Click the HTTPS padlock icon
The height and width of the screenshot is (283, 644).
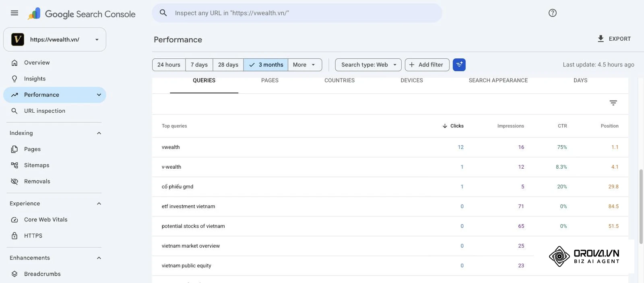pos(14,236)
